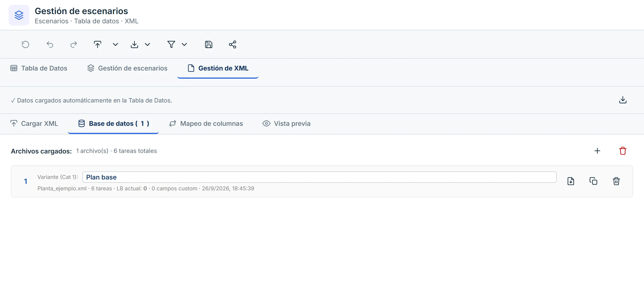This screenshot has width=644, height=282.
Task: Switch to the Tabla de Datos tab
Action: pyautogui.click(x=39, y=68)
